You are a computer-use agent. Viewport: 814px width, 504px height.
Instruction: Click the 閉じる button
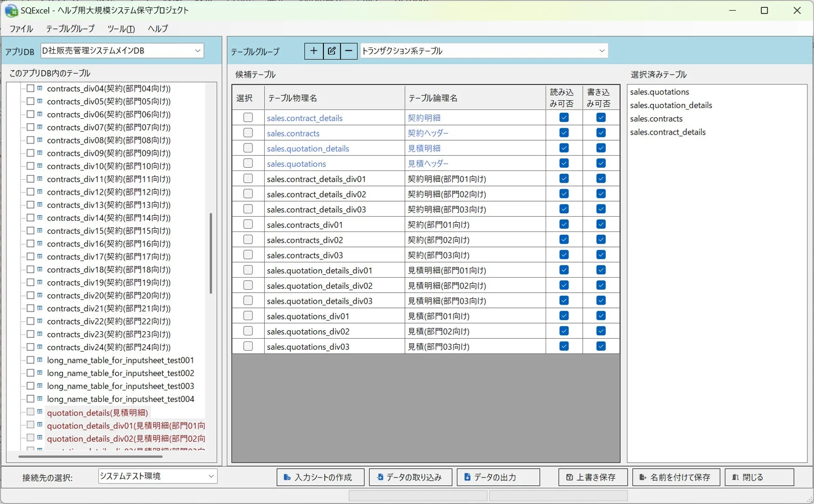point(759,477)
